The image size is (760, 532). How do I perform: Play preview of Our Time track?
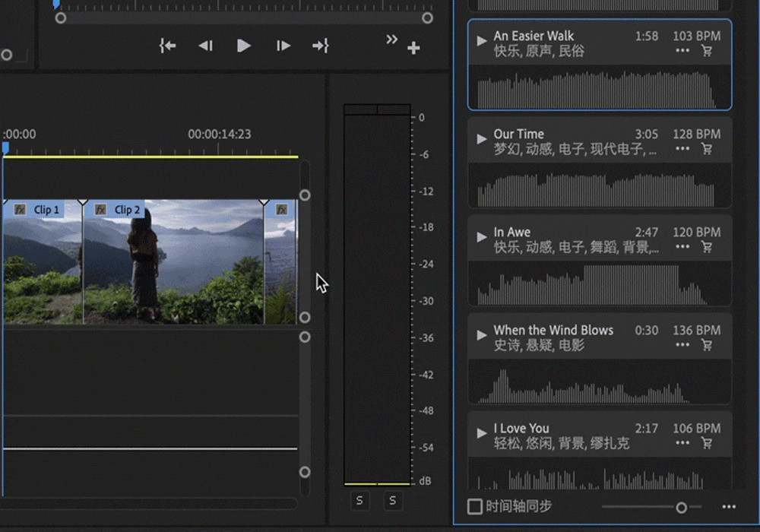(x=481, y=139)
